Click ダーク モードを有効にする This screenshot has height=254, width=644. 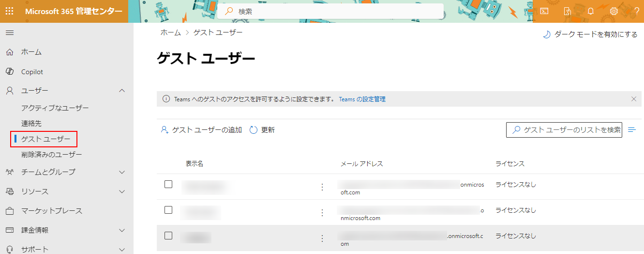coord(590,34)
